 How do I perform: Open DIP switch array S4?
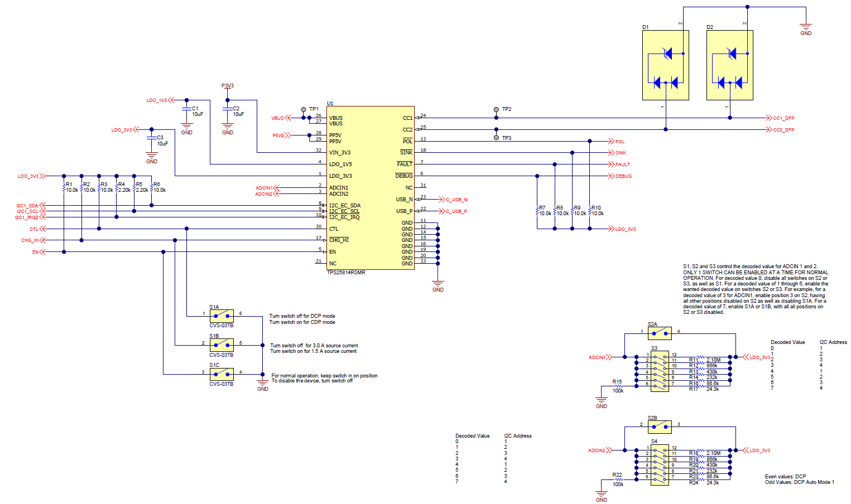coord(659,464)
